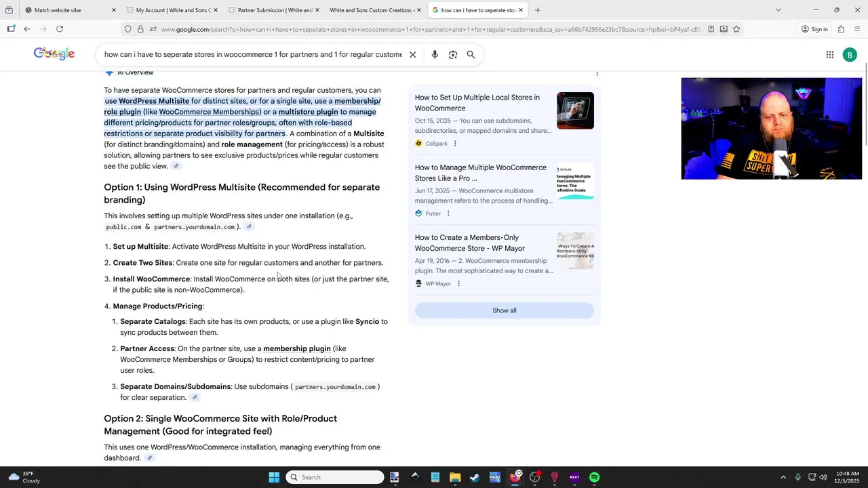Open options for WP Mayor result
The width and height of the screenshot is (868, 488).
458,283
